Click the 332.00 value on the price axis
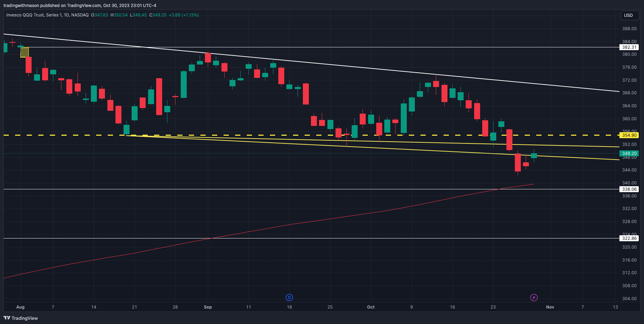644x324 pixels. point(629,209)
